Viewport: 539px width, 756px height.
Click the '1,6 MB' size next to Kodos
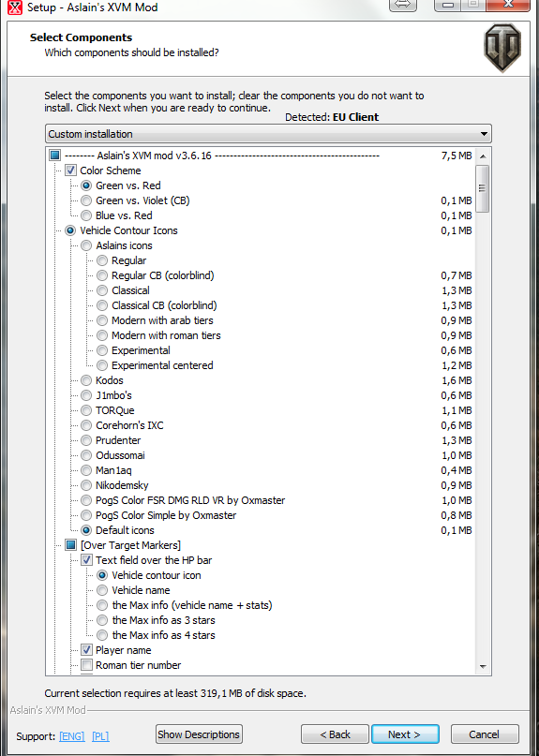(456, 380)
